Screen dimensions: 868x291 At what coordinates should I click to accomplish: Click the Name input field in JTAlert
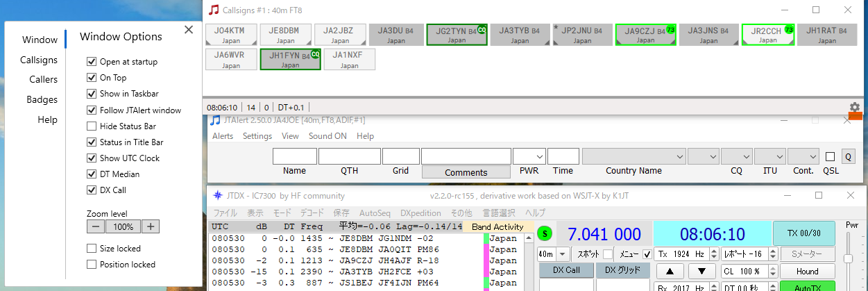(294, 156)
